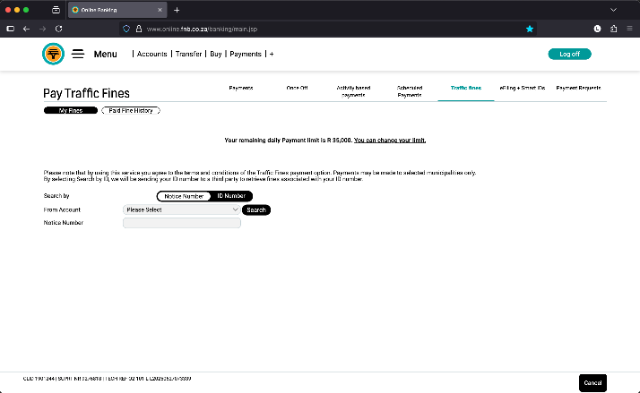Click the browser forward arrow
This screenshot has width=640, height=393.
pos(42,29)
